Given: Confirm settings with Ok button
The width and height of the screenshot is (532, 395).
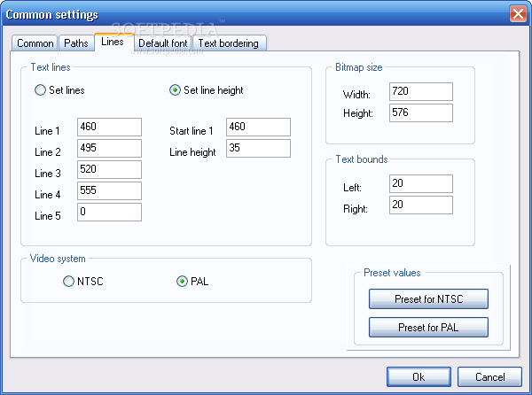Looking at the screenshot, I should [419, 376].
